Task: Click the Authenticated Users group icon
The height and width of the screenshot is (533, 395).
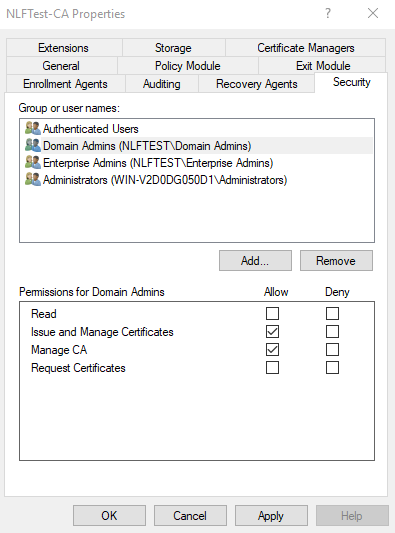Action: point(33,128)
